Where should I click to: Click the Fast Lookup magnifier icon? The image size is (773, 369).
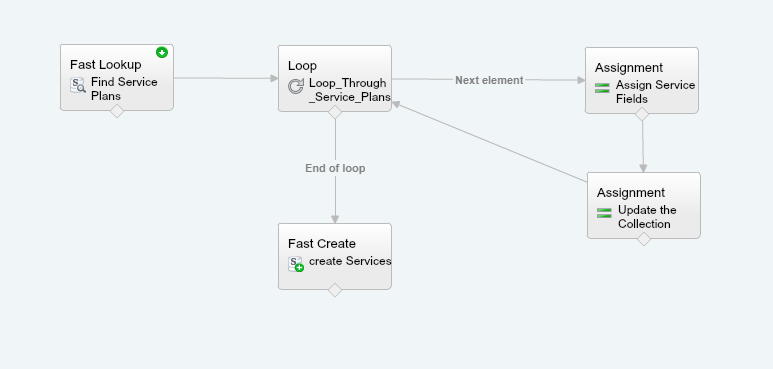[78, 86]
